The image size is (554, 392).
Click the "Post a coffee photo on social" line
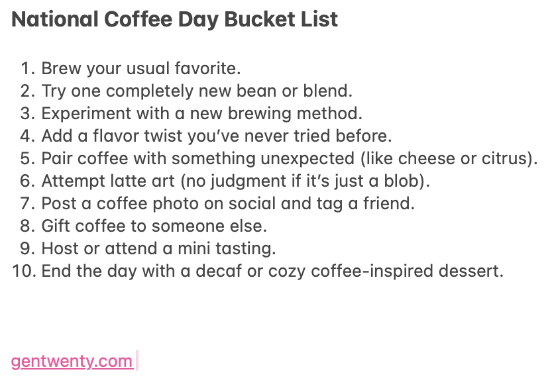tap(227, 204)
